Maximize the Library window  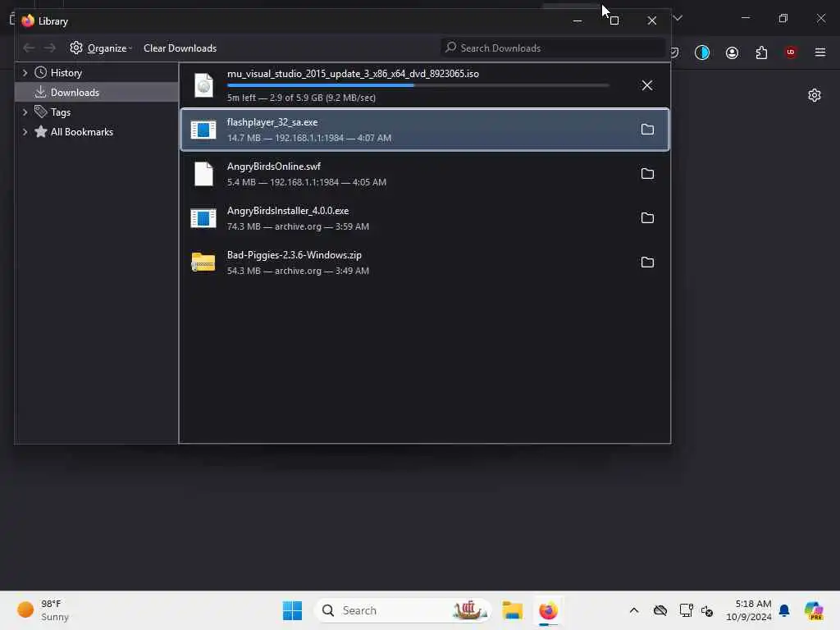(x=614, y=21)
